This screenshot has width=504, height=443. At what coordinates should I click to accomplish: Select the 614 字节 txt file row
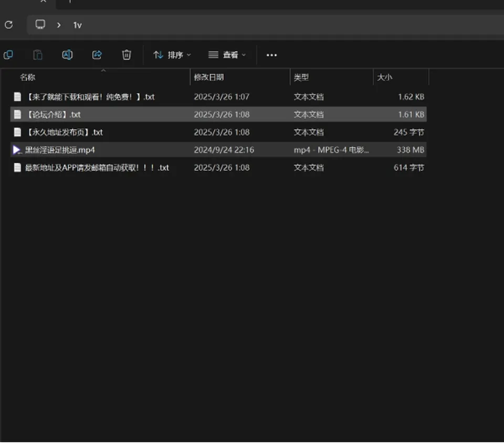pyautogui.click(x=218, y=168)
